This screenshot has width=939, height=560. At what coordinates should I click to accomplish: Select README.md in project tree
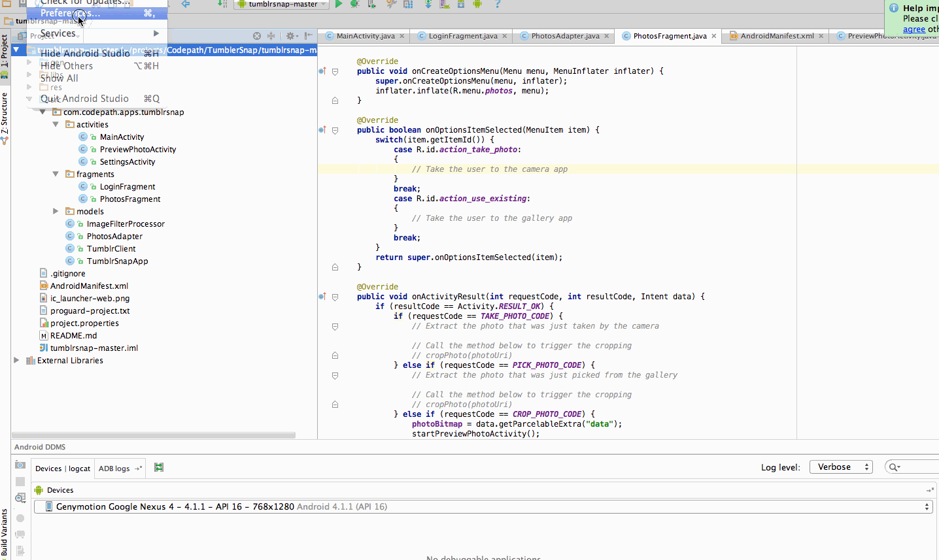[x=73, y=335]
